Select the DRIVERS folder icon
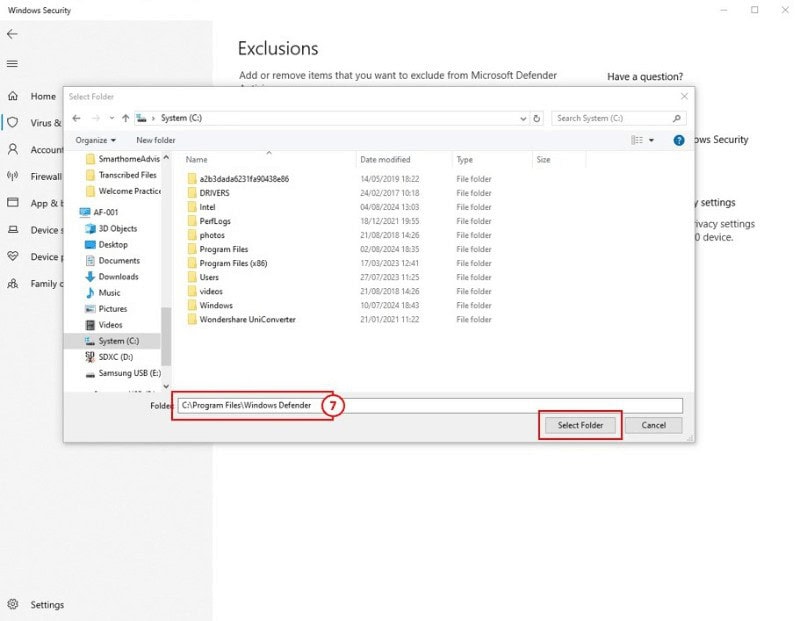The height and width of the screenshot is (621, 800). point(192,193)
